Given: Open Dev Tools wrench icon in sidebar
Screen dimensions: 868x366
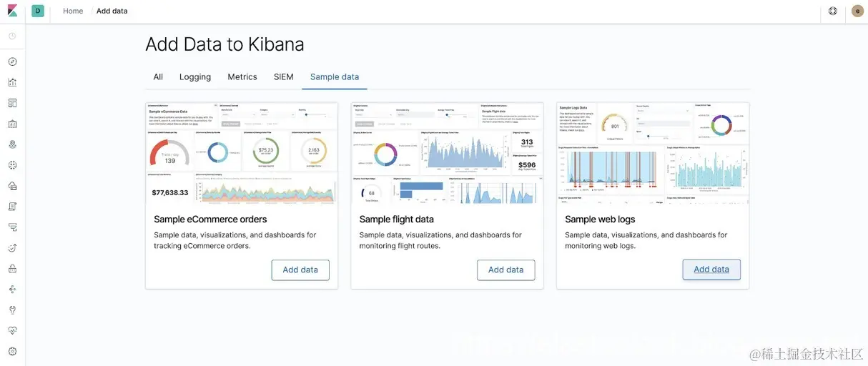Looking at the screenshot, I should (x=12, y=310).
